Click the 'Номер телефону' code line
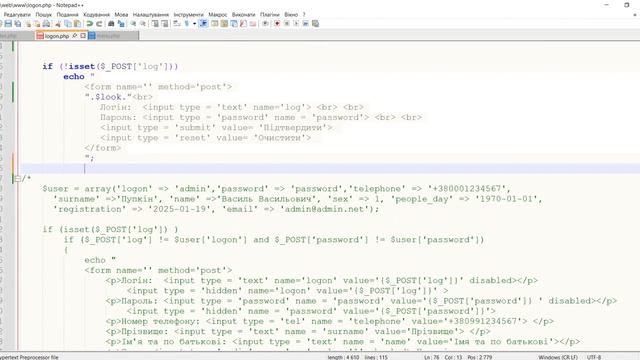The height and width of the screenshot is (360, 640). 329,321
